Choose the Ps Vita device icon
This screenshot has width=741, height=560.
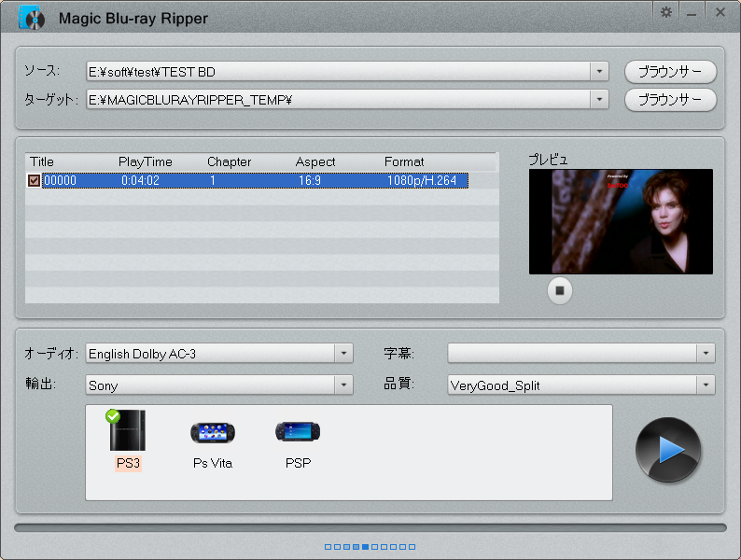pos(213,432)
